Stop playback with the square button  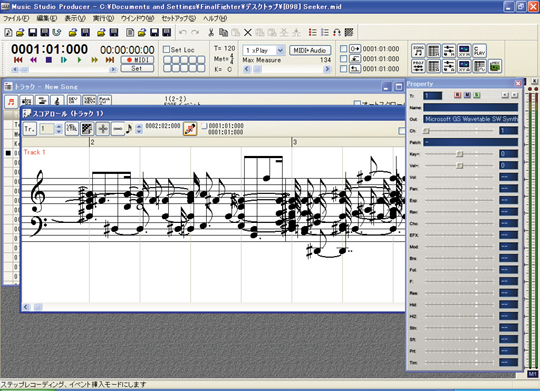pyautogui.click(x=49, y=60)
